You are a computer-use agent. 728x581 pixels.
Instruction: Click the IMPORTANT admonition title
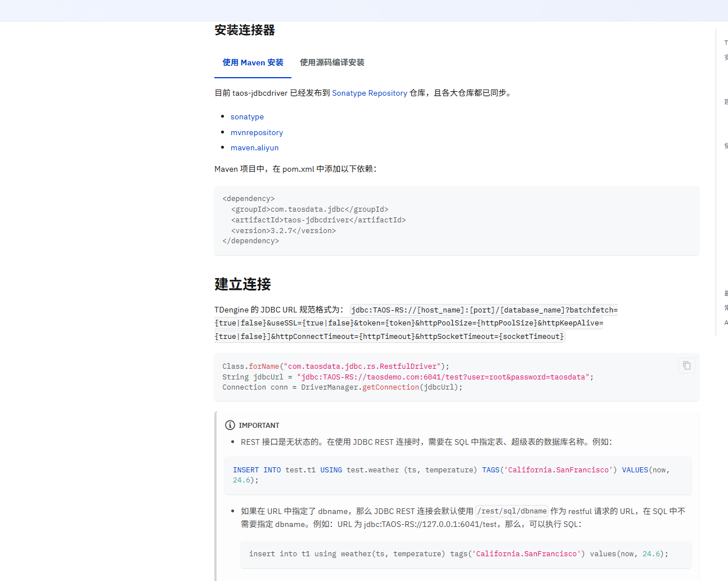(259, 426)
